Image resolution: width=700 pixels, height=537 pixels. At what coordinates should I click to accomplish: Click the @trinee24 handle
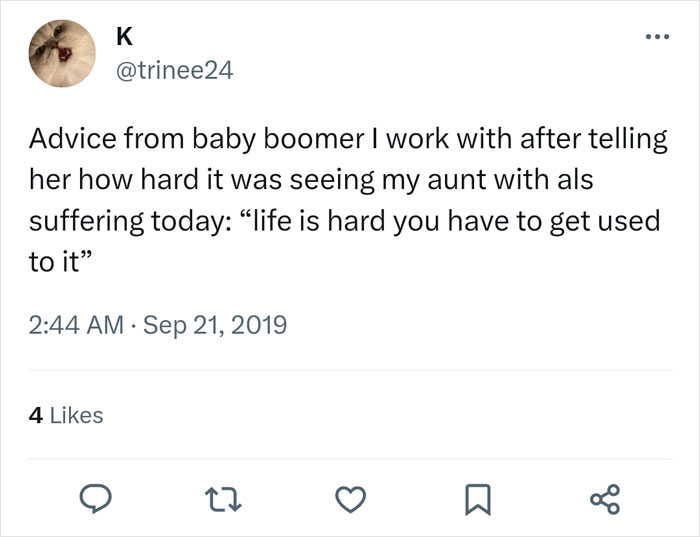click(174, 69)
